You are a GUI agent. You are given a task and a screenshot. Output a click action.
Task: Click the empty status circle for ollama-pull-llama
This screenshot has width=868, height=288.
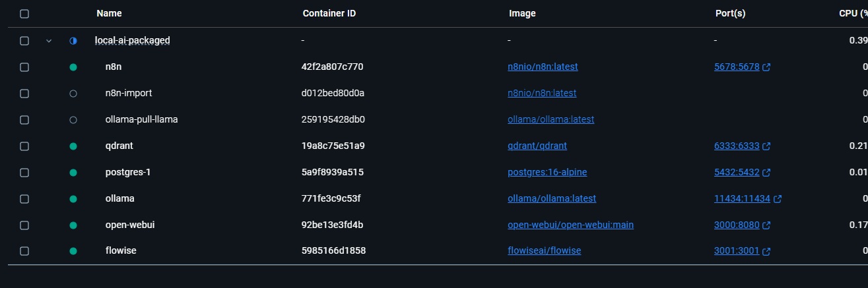point(73,120)
